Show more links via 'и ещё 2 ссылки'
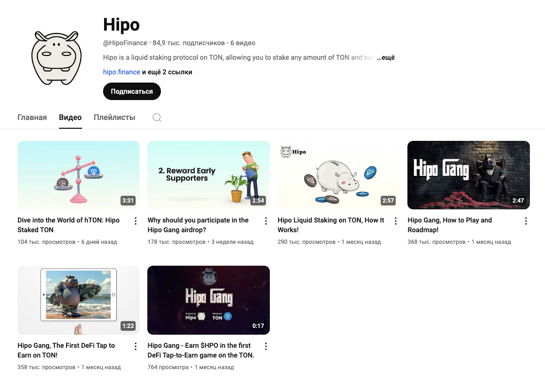Screen dimensions: 545x392 (167, 72)
